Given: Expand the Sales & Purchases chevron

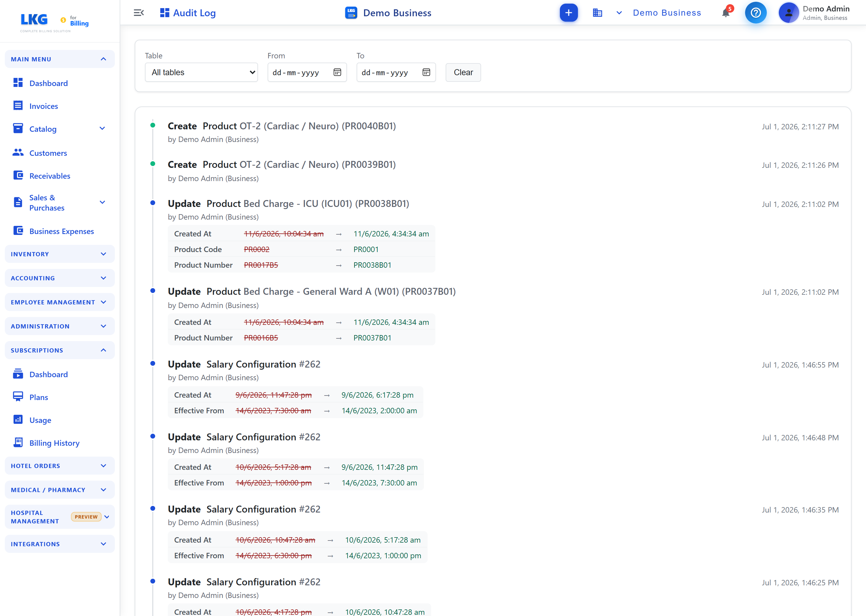Looking at the screenshot, I should pyautogui.click(x=102, y=202).
